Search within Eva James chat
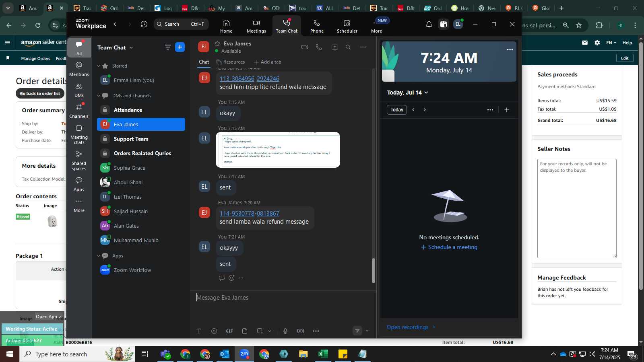The height and width of the screenshot is (362, 644). pyautogui.click(x=348, y=47)
